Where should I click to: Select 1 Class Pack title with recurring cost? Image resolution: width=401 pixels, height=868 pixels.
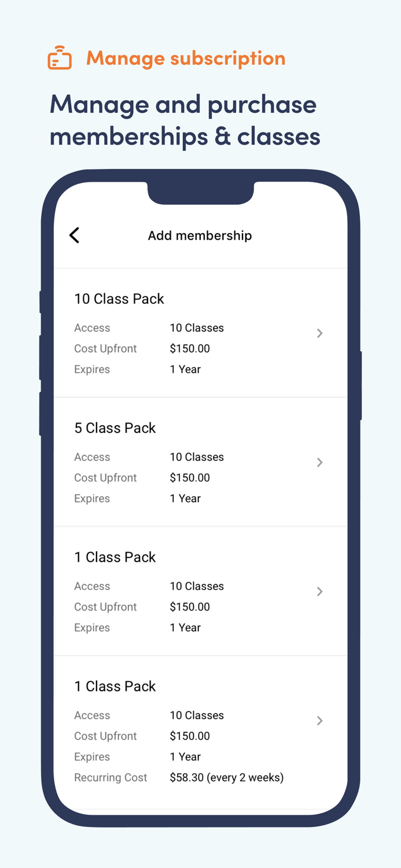click(x=115, y=686)
